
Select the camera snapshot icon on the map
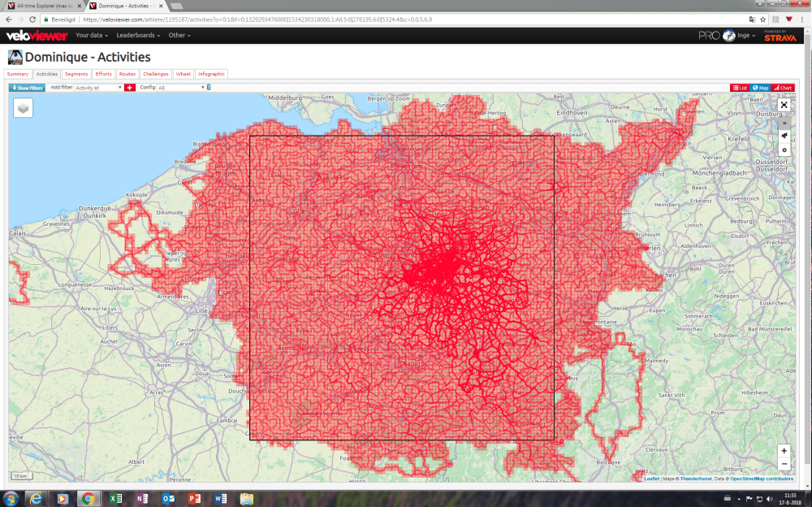click(x=784, y=123)
